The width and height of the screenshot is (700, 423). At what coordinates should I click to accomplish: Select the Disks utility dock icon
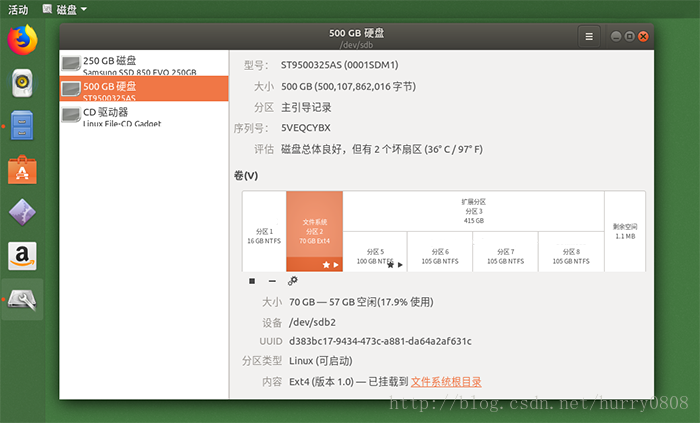22,299
